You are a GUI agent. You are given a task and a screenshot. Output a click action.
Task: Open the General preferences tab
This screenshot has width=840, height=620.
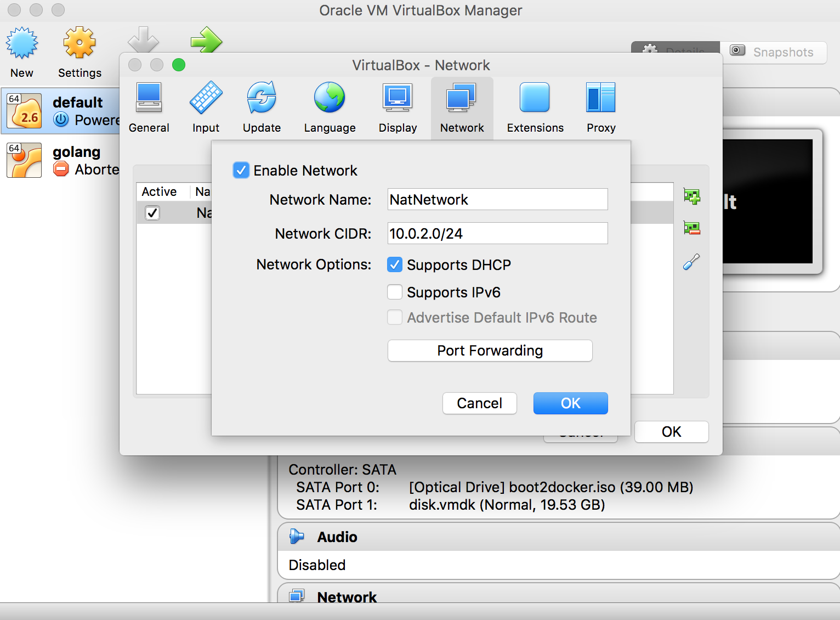coord(149,108)
